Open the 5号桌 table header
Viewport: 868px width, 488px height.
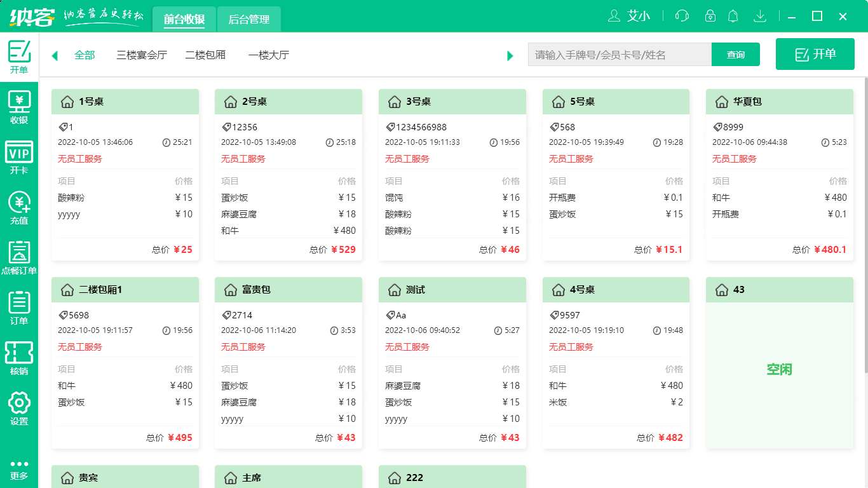[616, 102]
